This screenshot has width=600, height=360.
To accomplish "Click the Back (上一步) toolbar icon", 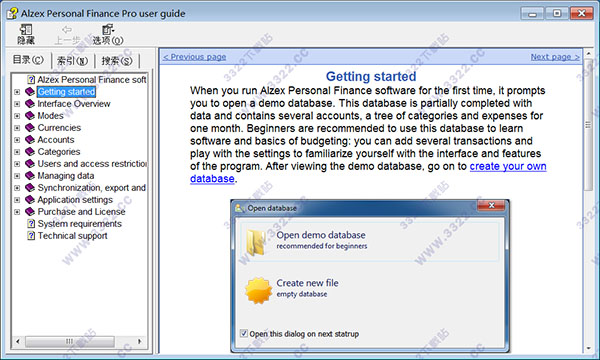I will click(x=67, y=29).
